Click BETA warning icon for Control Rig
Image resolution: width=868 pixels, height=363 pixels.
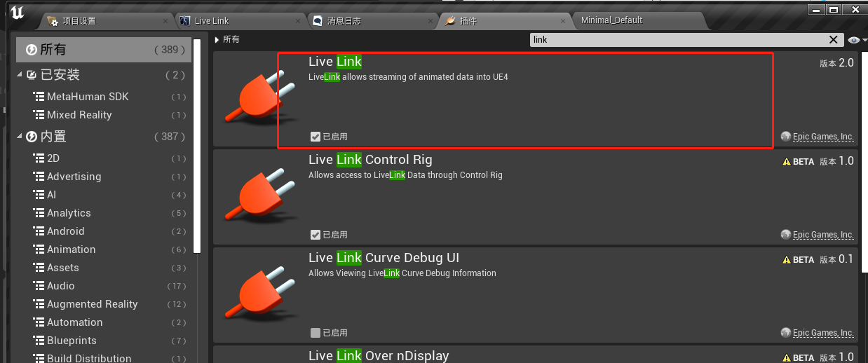pyautogui.click(x=787, y=161)
